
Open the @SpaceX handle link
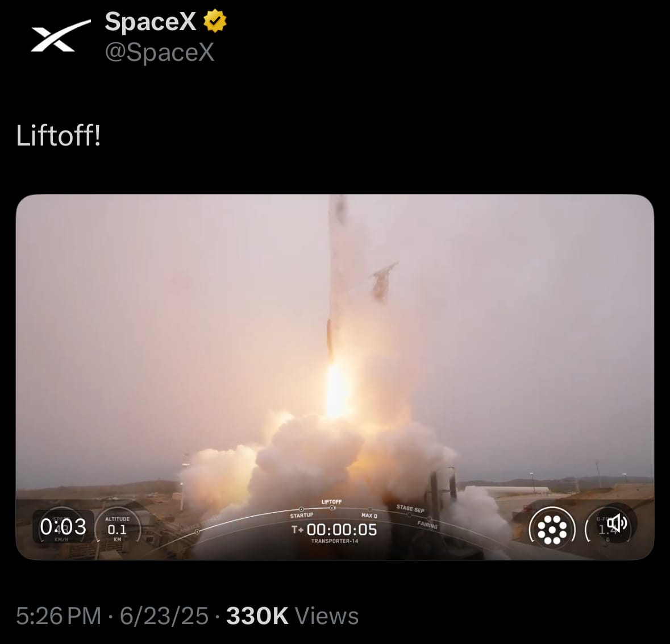[x=159, y=52]
